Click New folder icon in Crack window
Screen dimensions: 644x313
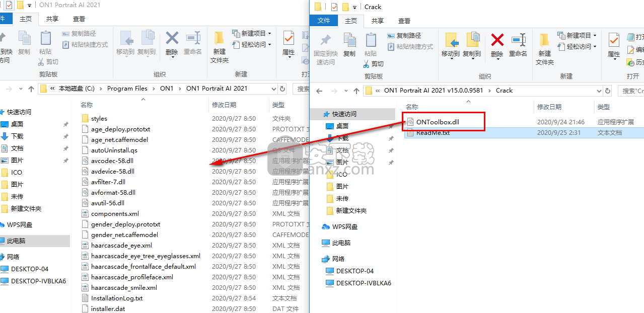pyautogui.click(x=544, y=40)
